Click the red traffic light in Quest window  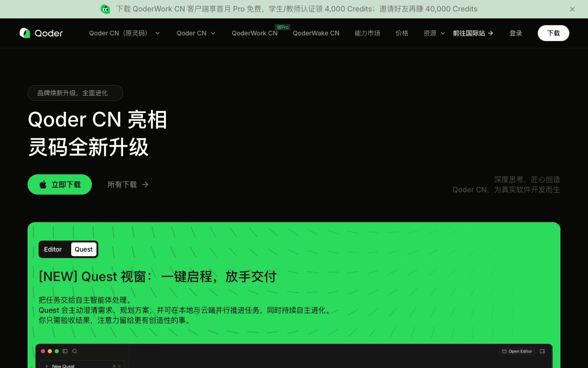tap(43, 351)
